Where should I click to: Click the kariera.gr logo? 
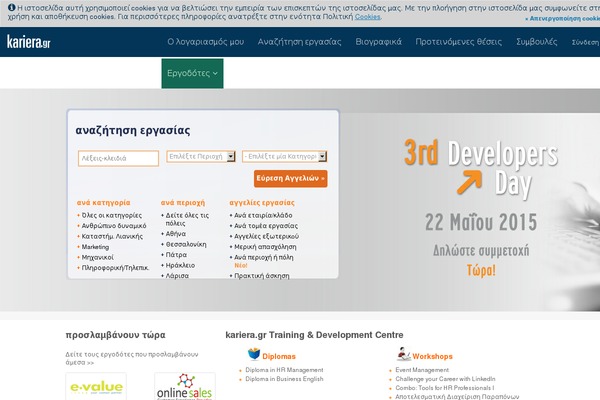[29, 42]
